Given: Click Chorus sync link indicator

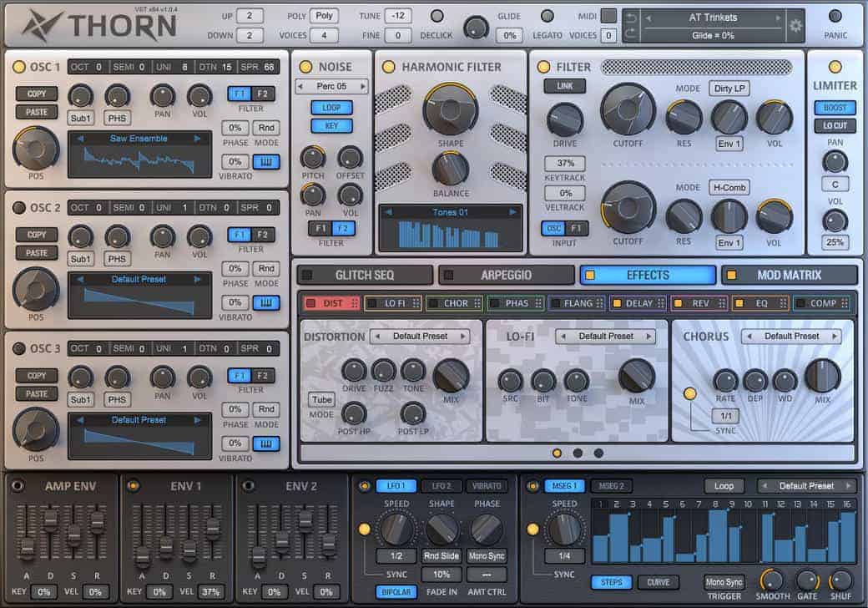Looking at the screenshot, I should point(689,393).
